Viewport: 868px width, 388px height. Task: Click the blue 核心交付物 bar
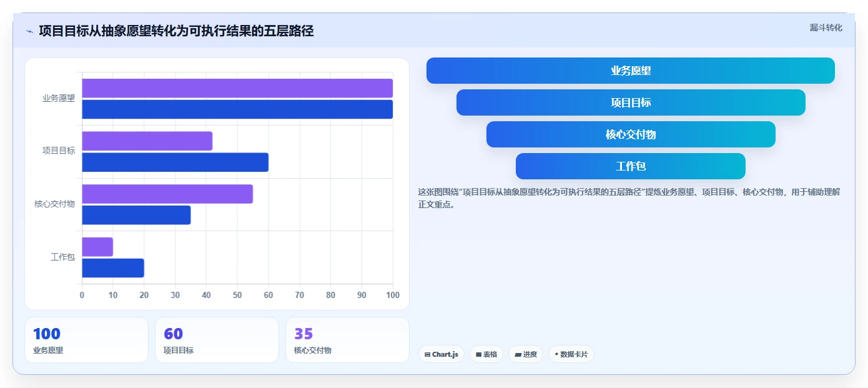[136, 215]
